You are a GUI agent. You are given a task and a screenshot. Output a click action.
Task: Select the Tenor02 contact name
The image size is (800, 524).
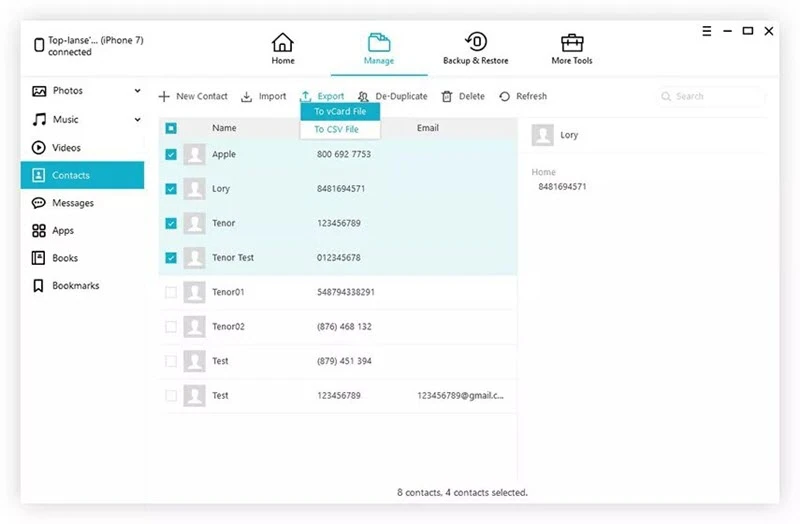228,327
